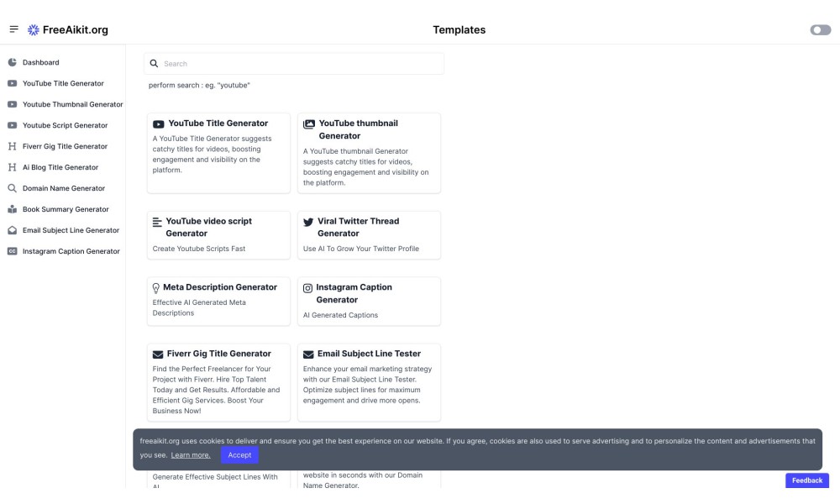Select Instagram Caption Generator in sidebar

click(71, 250)
